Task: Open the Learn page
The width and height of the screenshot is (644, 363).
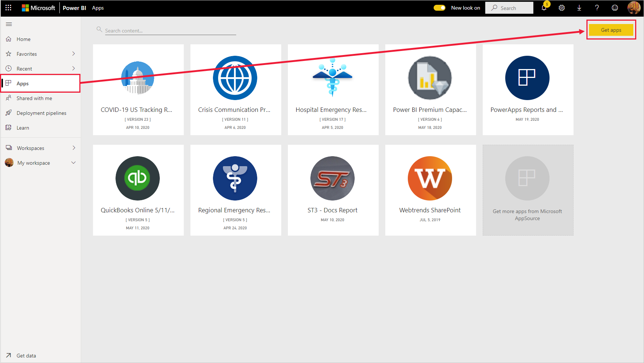Action: point(41,128)
